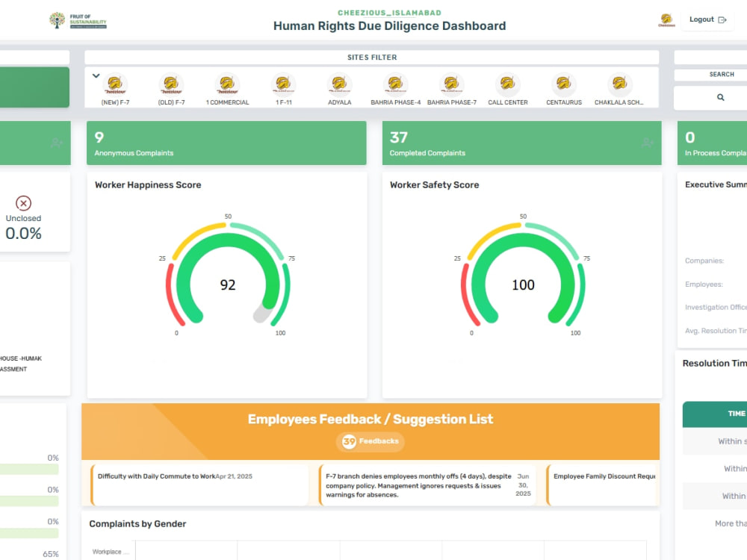Click the Fruit of Sustainability logo

click(x=78, y=20)
